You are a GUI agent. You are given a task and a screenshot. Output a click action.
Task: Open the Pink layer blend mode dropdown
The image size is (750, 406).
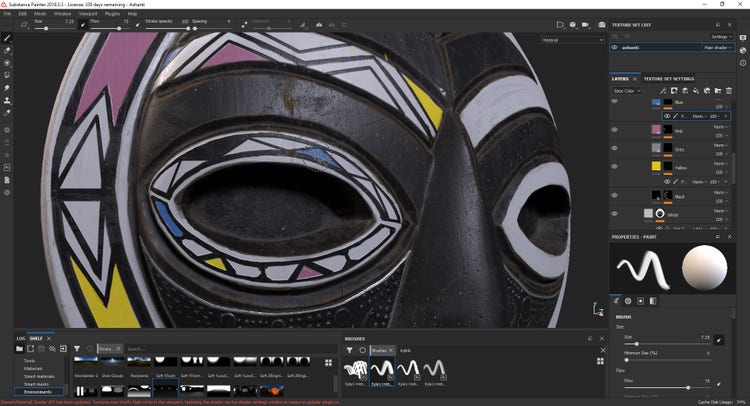point(720,127)
